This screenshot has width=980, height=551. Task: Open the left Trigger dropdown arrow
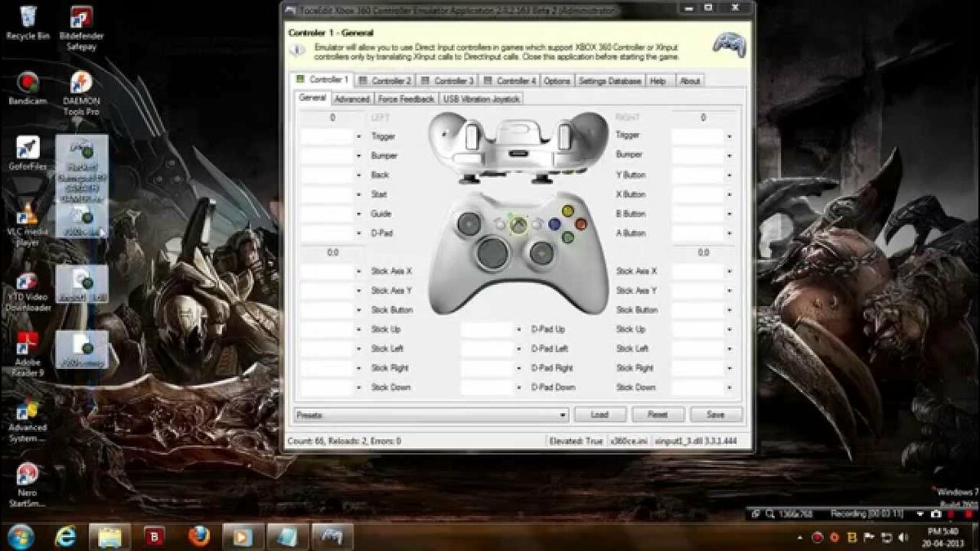click(359, 136)
